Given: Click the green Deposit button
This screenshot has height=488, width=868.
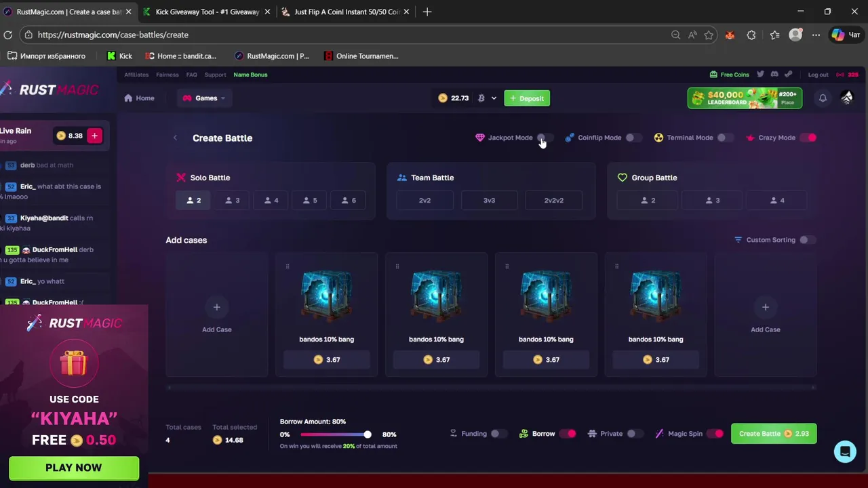Looking at the screenshot, I should tap(527, 98).
